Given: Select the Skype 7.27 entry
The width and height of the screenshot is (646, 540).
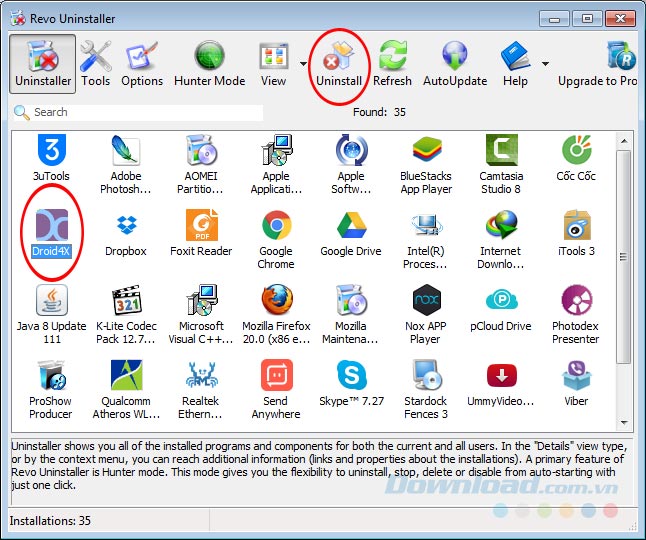Looking at the screenshot, I should tap(351, 388).
